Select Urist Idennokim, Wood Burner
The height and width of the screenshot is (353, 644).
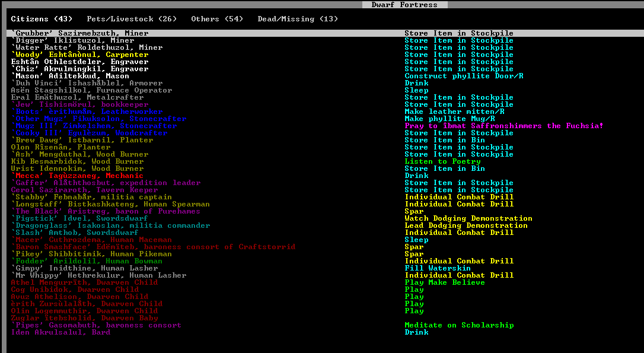pos(77,168)
